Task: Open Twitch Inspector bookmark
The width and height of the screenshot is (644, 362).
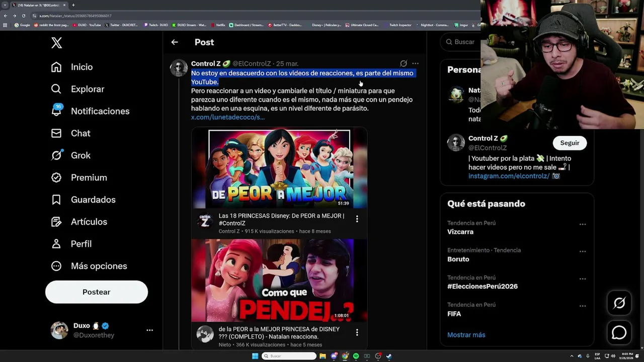Action: (397, 25)
